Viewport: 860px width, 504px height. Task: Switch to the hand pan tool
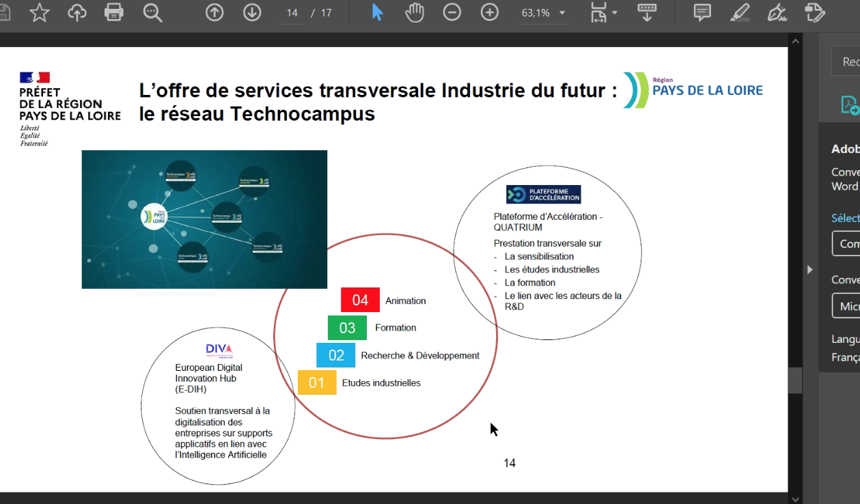tap(415, 12)
